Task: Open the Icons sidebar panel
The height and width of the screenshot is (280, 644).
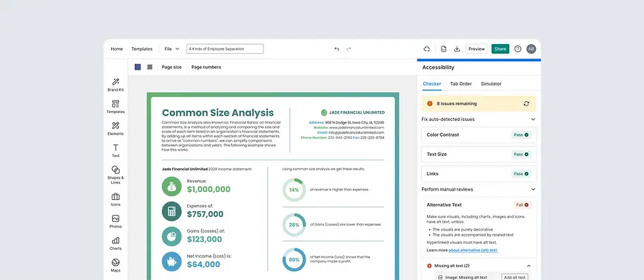Action: coord(116,200)
